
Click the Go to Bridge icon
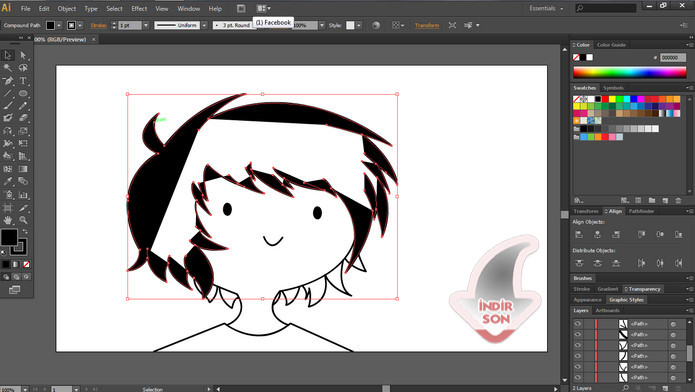[241, 8]
